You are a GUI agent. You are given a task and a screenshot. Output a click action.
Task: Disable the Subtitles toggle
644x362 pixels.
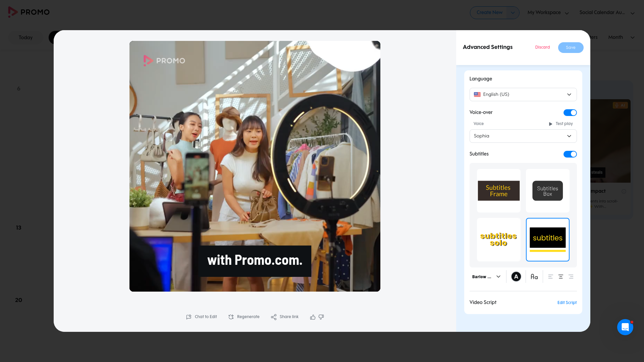[x=570, y=154]
